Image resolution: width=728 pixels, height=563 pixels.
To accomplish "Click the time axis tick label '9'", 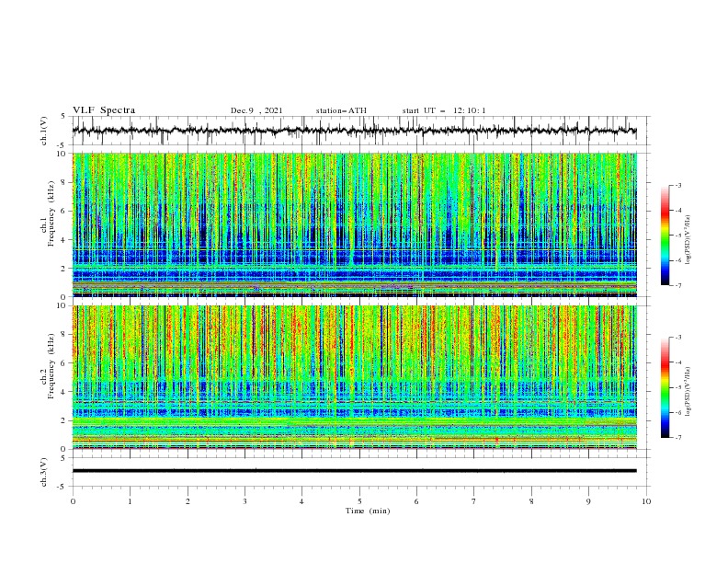I will pos(588,501).
